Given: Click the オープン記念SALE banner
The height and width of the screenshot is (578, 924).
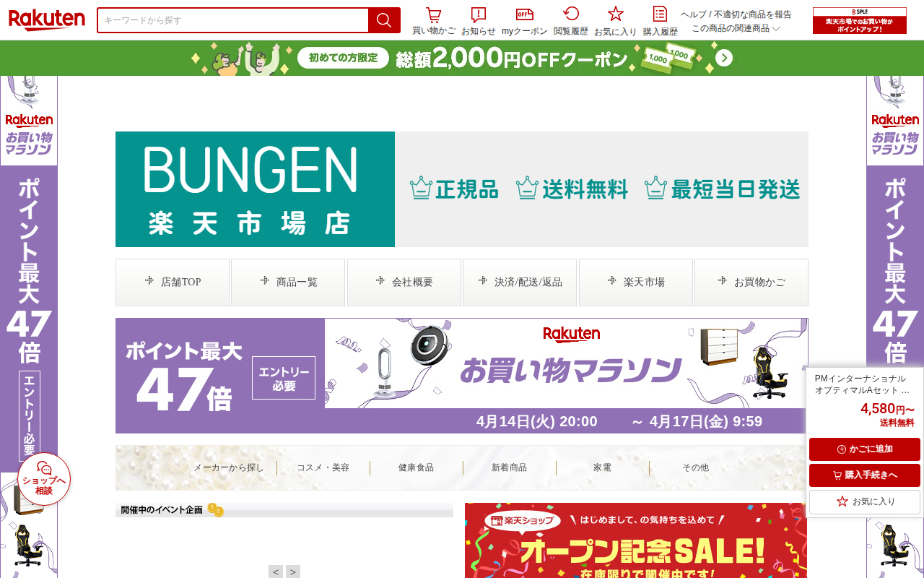Looking at the screenshot, I should pyautogui.click(x=636, y=540).
